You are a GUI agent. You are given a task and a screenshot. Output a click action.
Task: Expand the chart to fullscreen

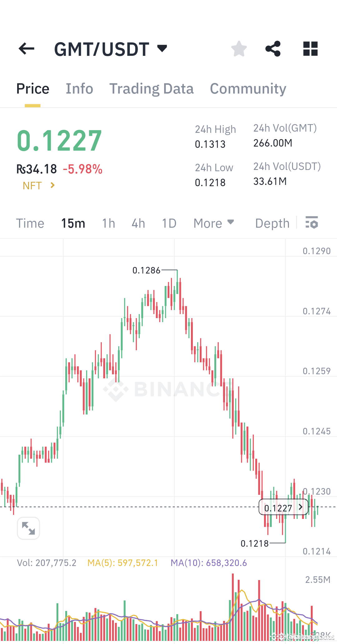(28, 528)
